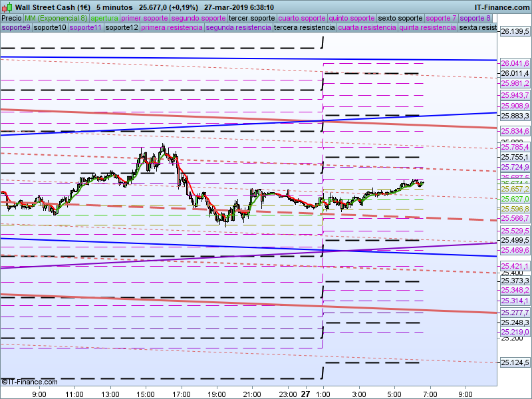Pick the soporte11 legend label
Image resolution: width=532 pixels, height=399 pixels.
[x=86, y=27]
